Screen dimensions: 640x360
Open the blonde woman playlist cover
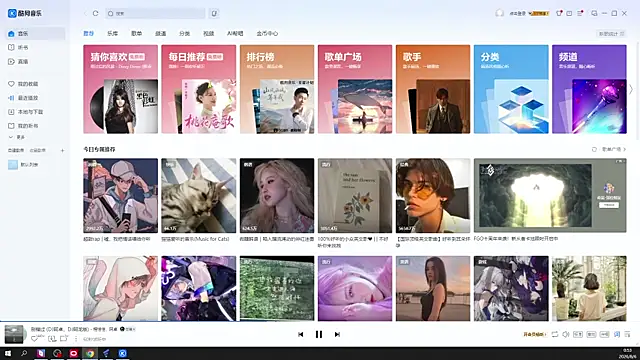[x=277, y=196]
